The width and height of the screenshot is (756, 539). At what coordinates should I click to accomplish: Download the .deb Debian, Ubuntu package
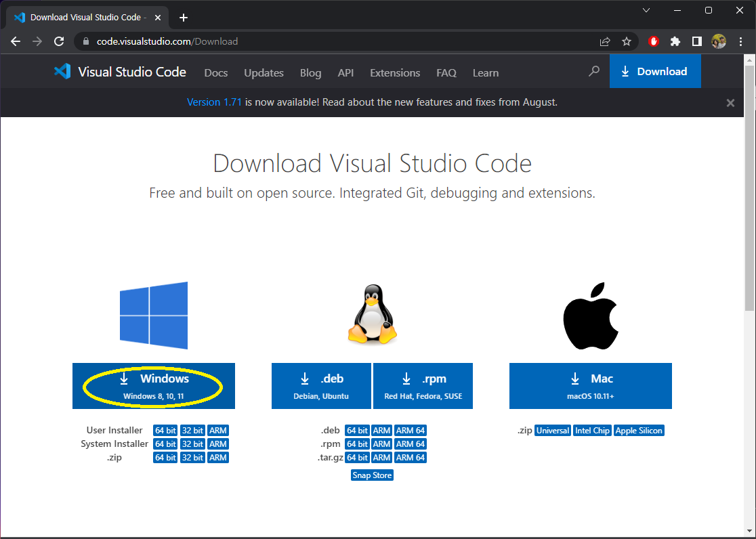[x=321, y=386]
